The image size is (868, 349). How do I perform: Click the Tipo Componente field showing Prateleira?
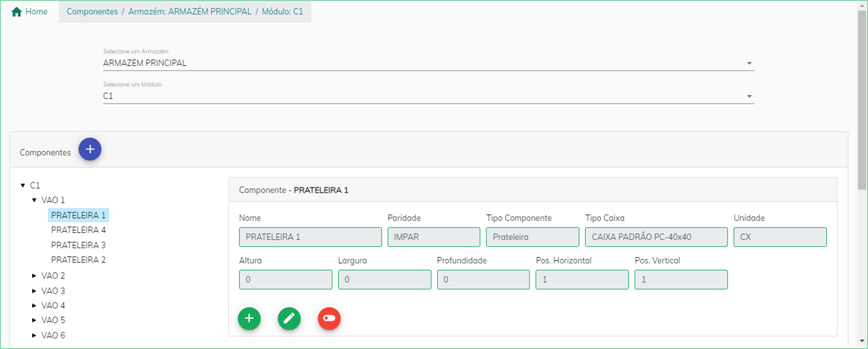(533, 237)
